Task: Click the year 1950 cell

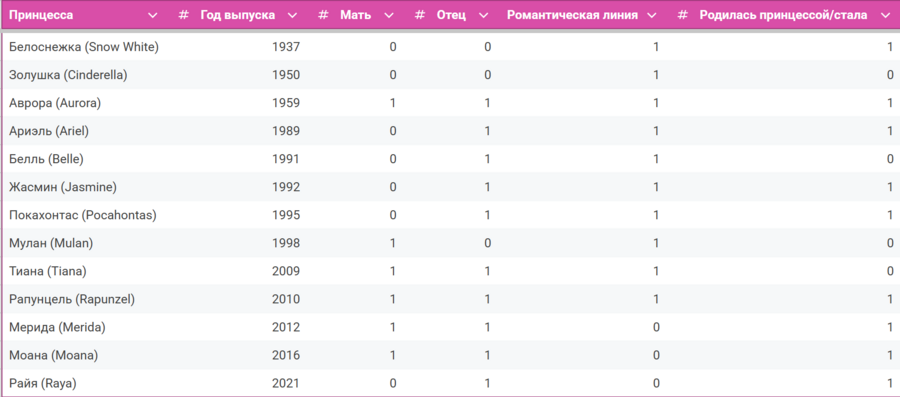Action: pos(286,75)
